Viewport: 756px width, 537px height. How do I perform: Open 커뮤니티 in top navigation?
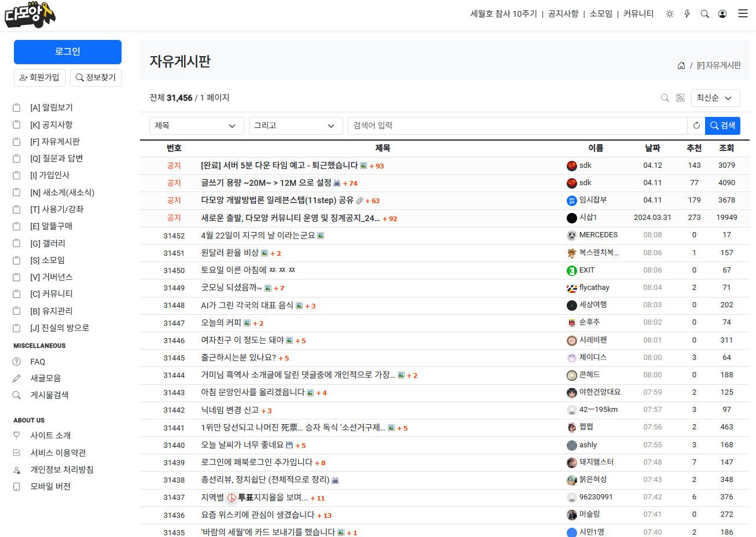coord(638,14)
